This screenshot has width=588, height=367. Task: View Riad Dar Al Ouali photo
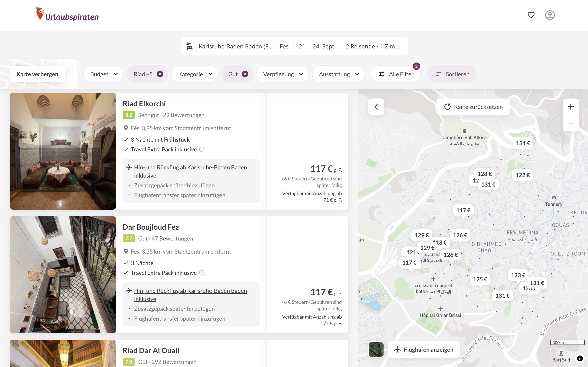click(x=63, y=353)
